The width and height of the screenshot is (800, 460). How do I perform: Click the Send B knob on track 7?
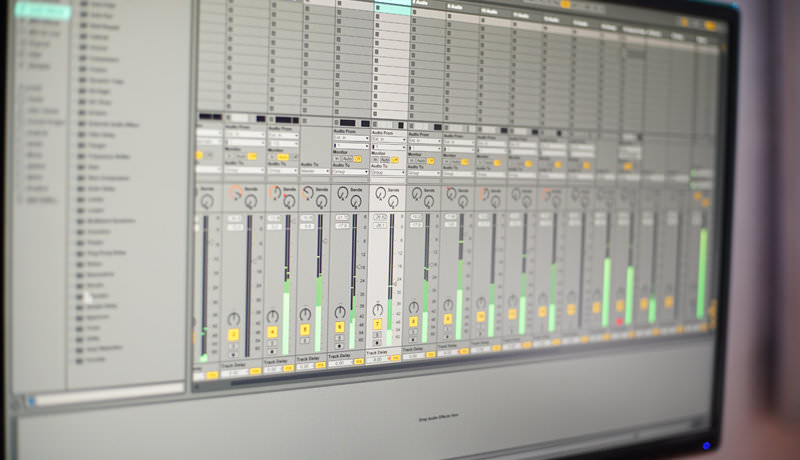coord(393,202)
